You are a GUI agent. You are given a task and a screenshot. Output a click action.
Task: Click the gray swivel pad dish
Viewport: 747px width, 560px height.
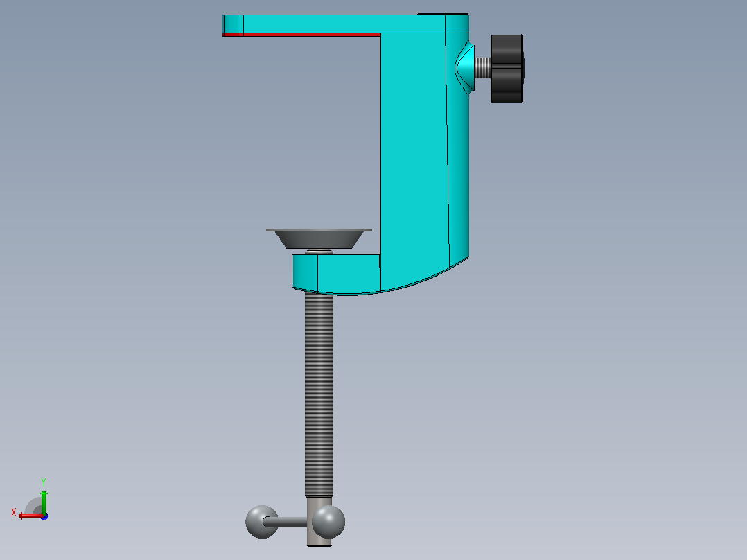pyautogui.click(x=319, y=239)
